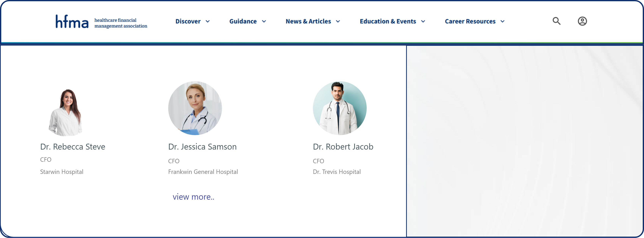The image size is (644, 238).
Task: Click the search icon in the navbar
Action: click(557, 21)
